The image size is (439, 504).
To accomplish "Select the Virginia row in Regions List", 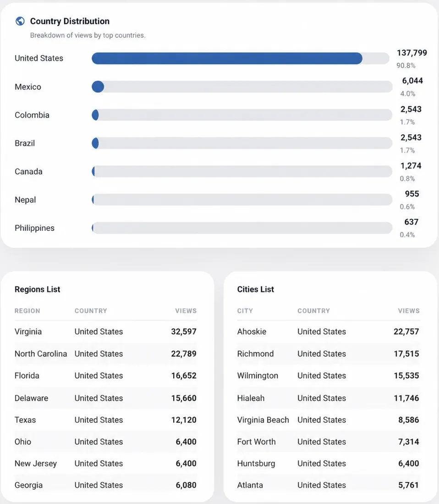I will click(x=106, y=332).
